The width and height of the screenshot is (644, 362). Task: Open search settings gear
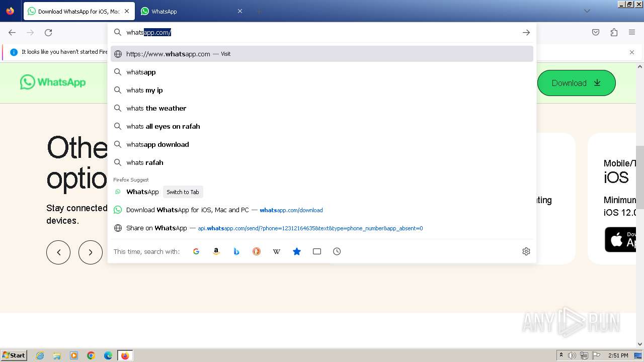pyautogui.click(x=526, y=251)
